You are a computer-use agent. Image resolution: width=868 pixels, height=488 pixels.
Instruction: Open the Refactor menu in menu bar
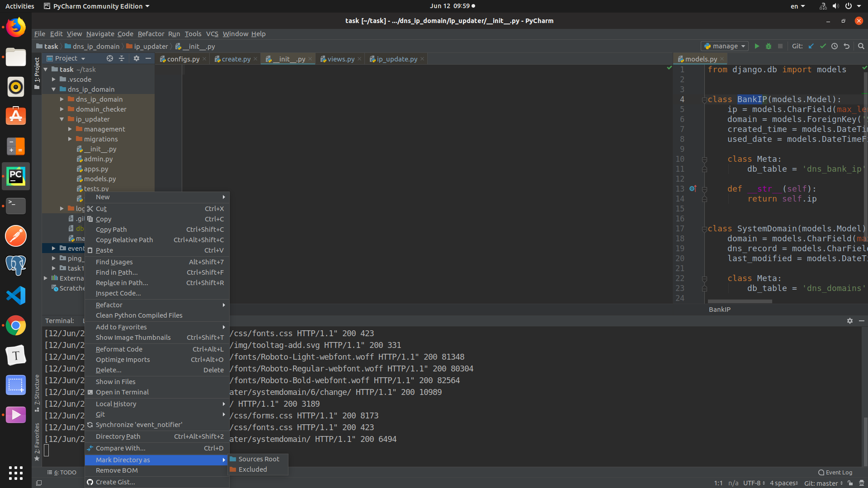(151, 34)
